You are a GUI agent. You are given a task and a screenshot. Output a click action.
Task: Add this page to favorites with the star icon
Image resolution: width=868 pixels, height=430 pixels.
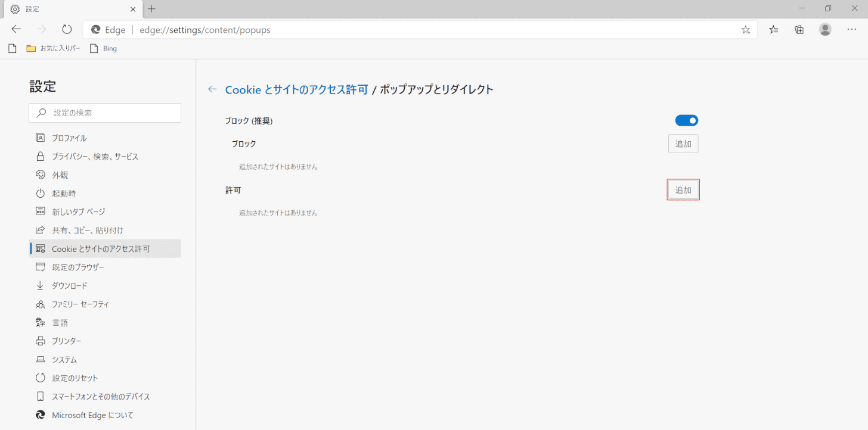(x=746, y=30)
